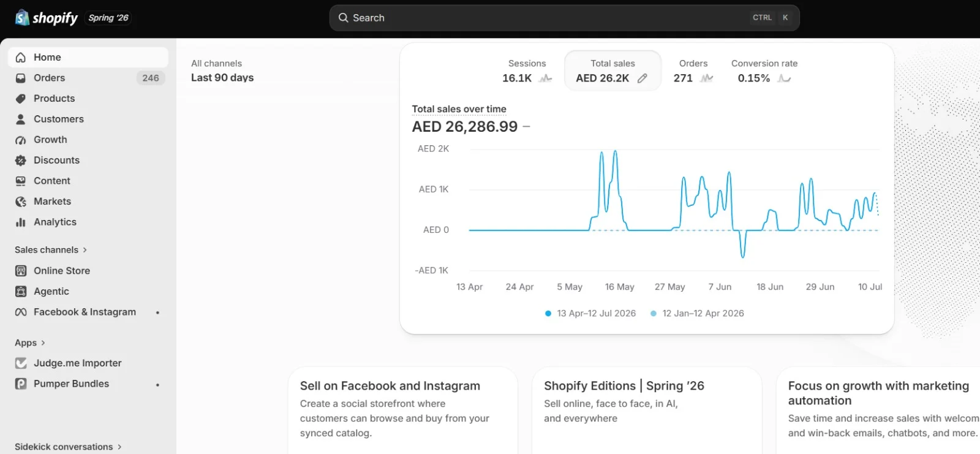Open the Agentic sales channel

pos(88,292)
